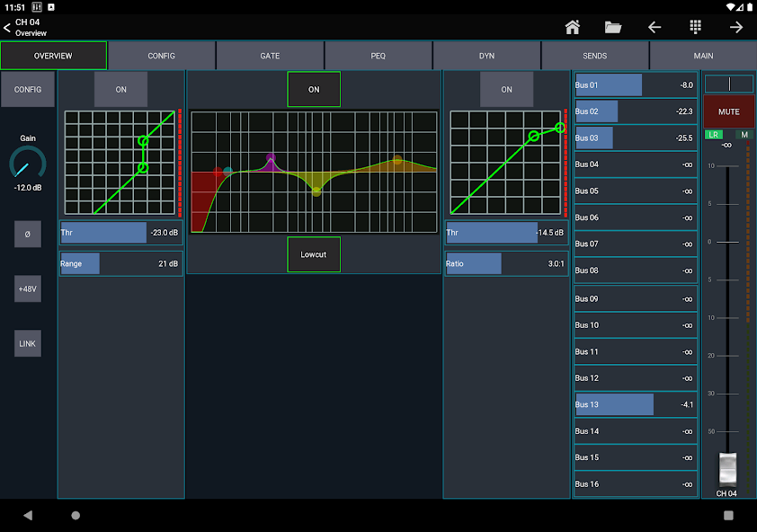Click the Gain knob
Screen dimensions: 757x532
pyautogui.click(x=28, y=164)
